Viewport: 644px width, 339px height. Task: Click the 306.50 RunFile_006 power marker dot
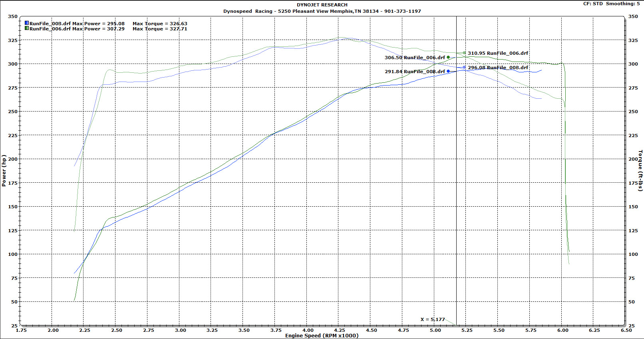[448, 57]
